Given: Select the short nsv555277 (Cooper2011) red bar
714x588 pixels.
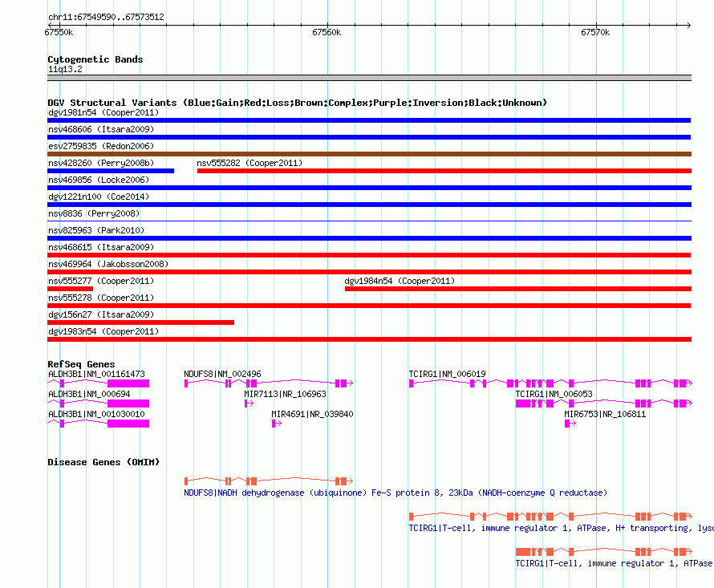Looking at the screenshot, I should (x=70, y=289).
